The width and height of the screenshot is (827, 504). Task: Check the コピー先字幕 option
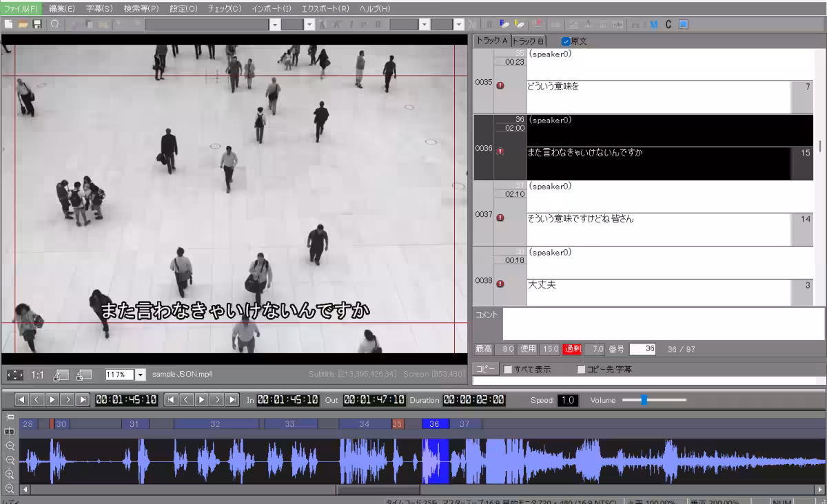pyautogui.click(x=581, y=369)
